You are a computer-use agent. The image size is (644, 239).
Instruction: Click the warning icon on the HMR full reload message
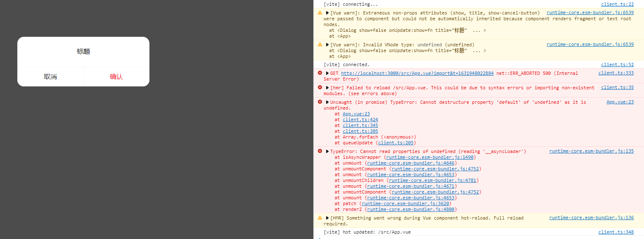tap(320, 217)
